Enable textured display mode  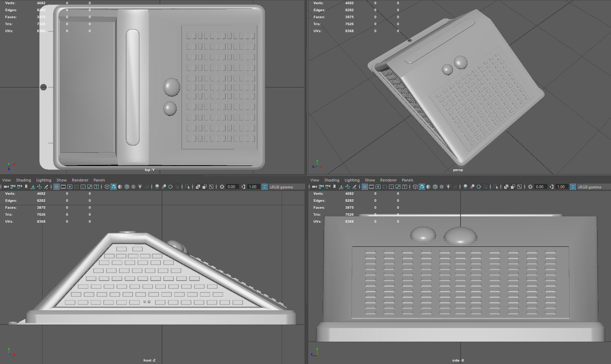click(127, 187)
